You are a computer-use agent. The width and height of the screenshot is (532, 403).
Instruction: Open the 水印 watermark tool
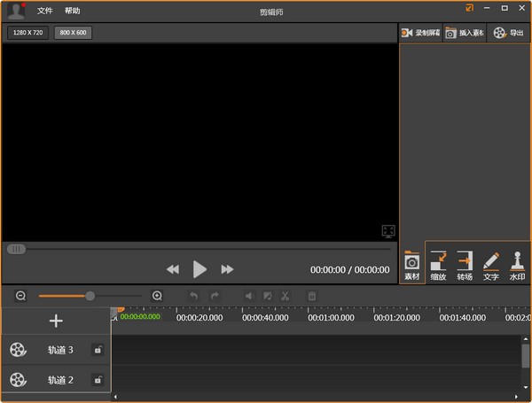(x=517, y=265)
